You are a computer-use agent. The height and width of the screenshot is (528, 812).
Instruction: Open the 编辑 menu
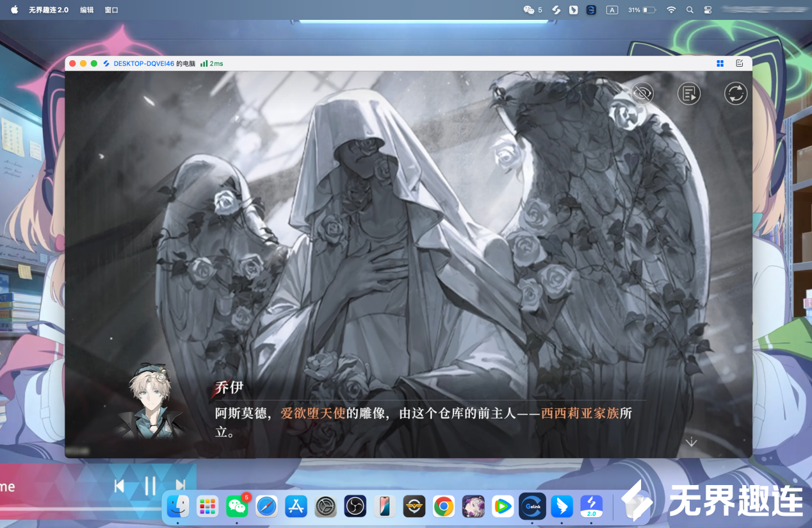[86, 10]
